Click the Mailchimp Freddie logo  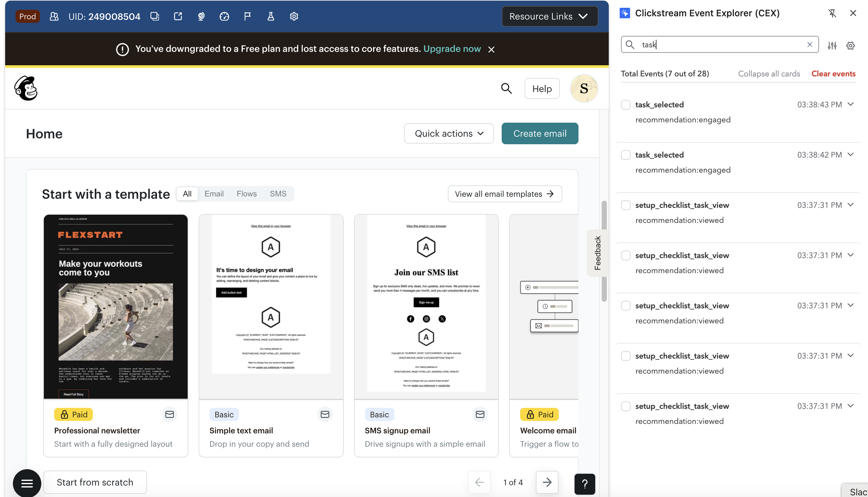coord(26,88)
